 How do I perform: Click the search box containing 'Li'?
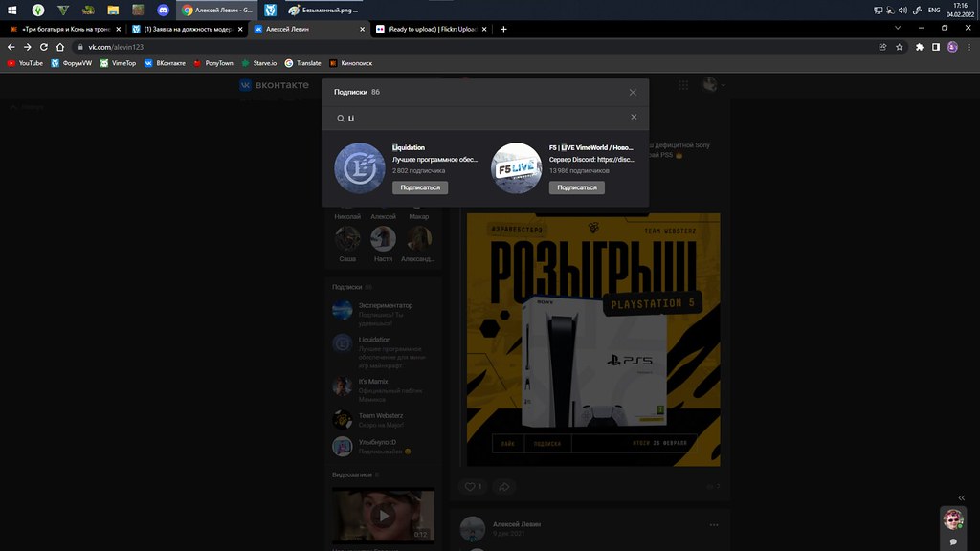(479, 118)
